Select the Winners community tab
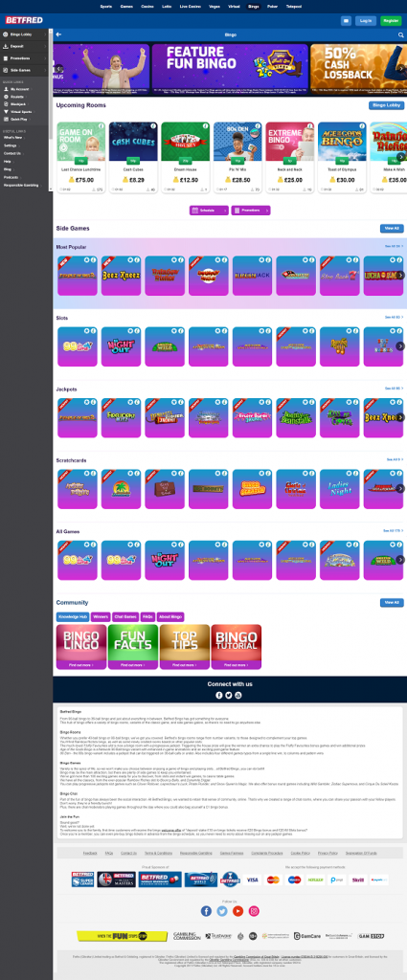The image size is (407, 980). pyautogui.click(x=101, y=617)
